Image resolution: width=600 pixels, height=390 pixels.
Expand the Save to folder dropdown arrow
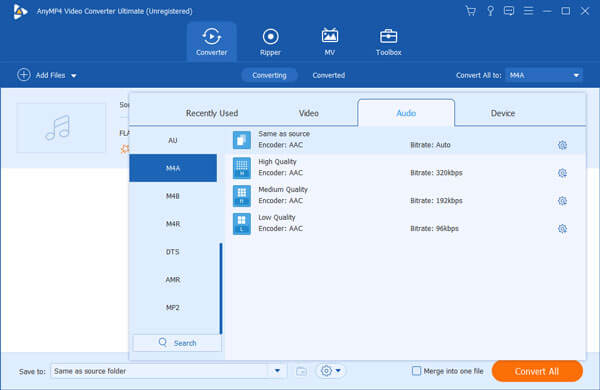277,370
